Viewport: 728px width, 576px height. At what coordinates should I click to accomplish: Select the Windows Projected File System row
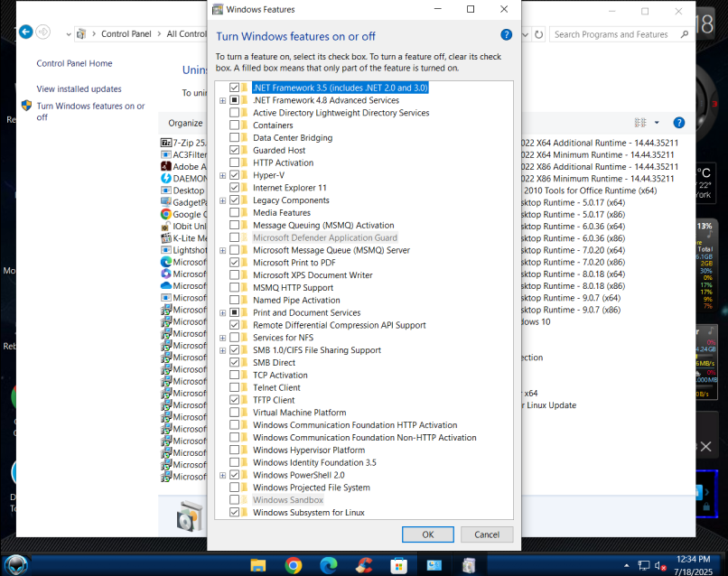pos(312,488)
